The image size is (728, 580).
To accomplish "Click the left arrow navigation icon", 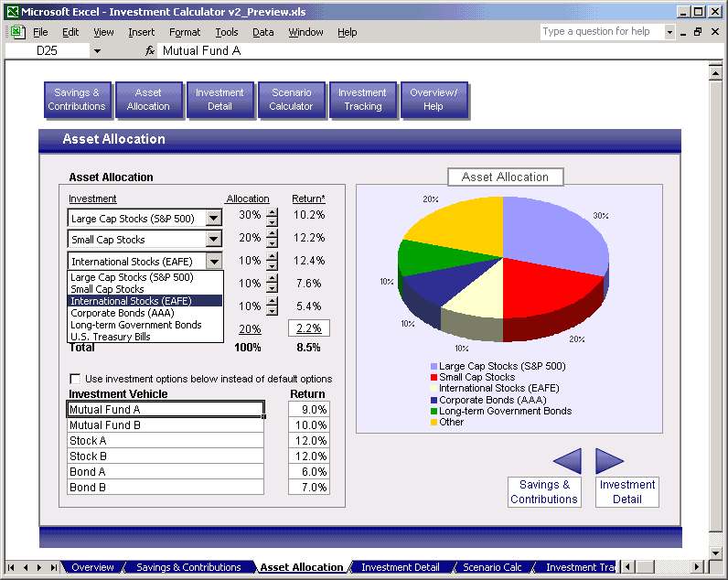I will click(568, 461).
